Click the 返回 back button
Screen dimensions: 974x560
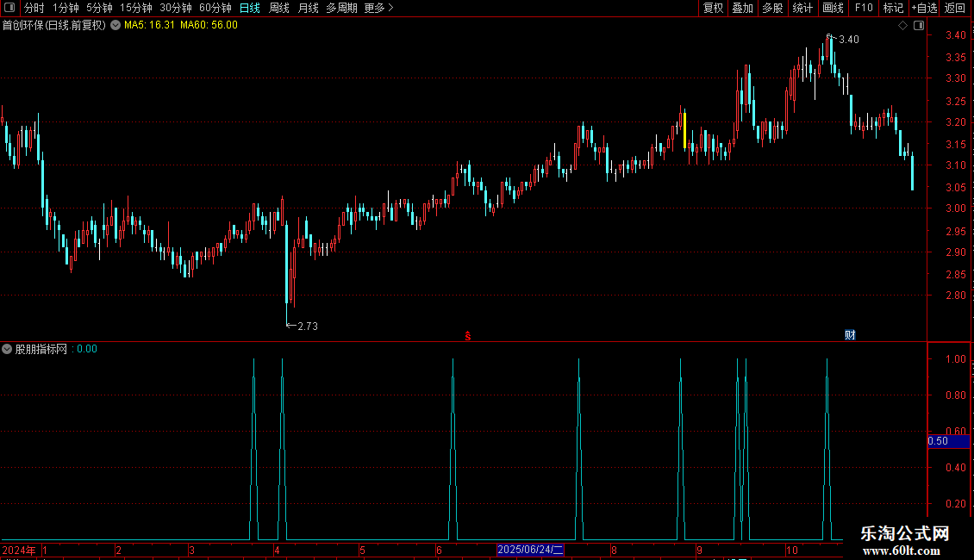tap(955, 8)
